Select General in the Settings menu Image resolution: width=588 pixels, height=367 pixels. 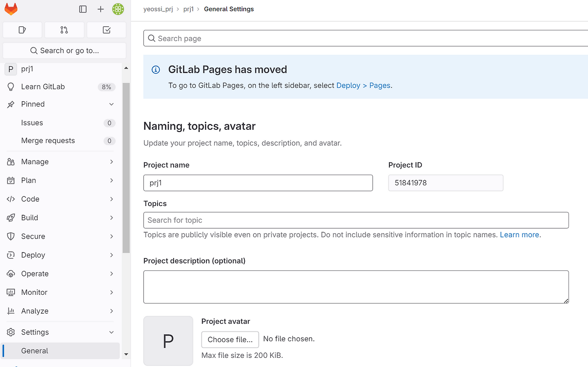[x=35, y=350]
